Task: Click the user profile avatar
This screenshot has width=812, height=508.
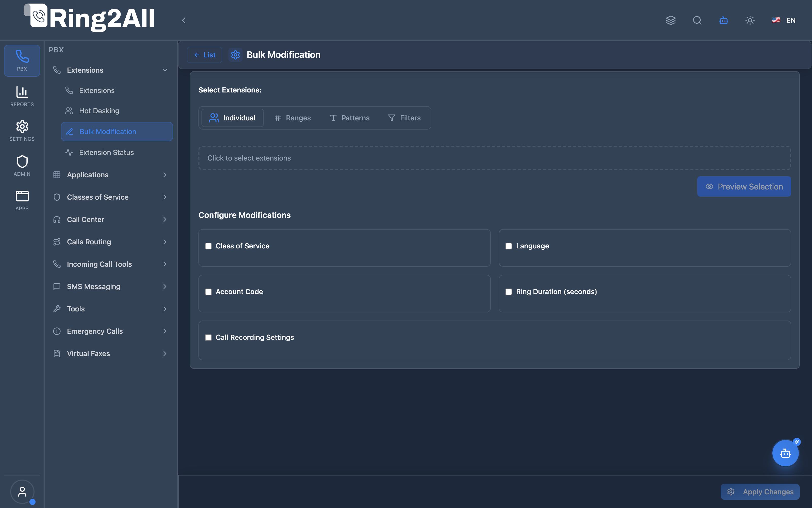Action: pos(22,491)
